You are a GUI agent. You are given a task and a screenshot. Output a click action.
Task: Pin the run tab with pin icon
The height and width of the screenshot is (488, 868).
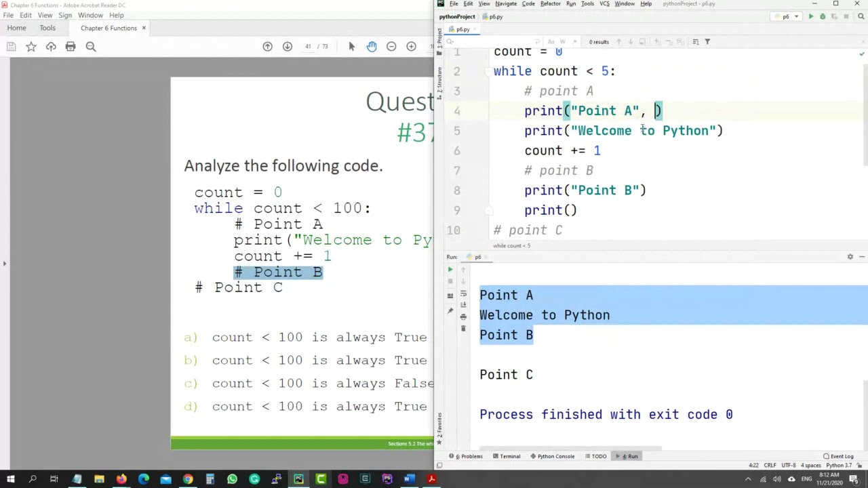[x=450, y=310]
